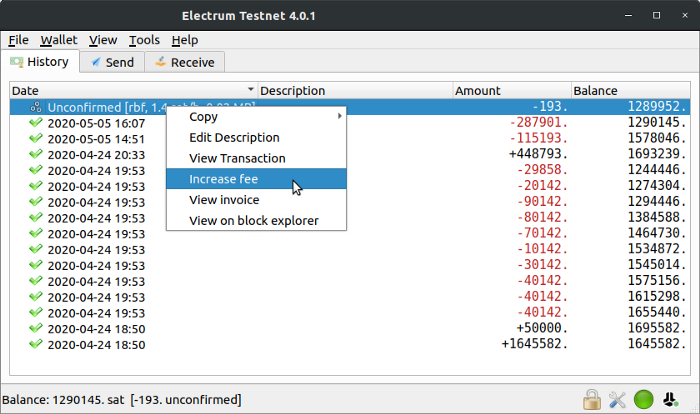700x414 pixels.
Task: Switch to the Receive tab
Action: pyautogui.click(x=184, y=62)
